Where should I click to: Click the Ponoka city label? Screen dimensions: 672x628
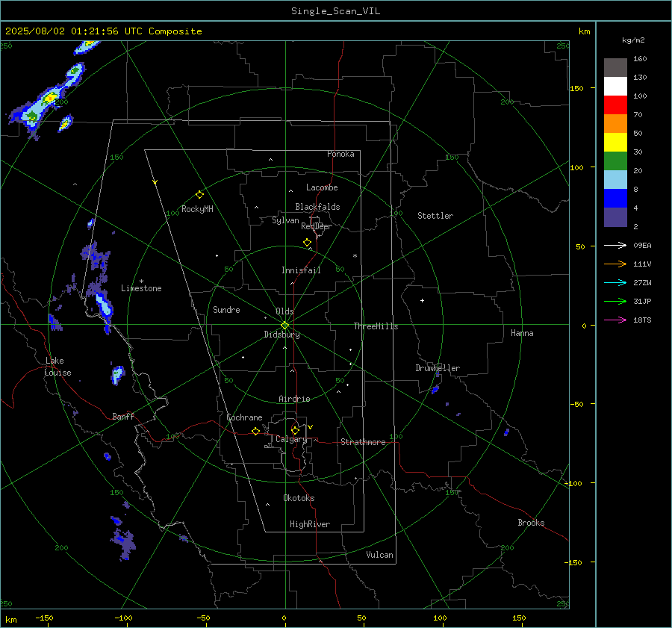tap(340, 154)
